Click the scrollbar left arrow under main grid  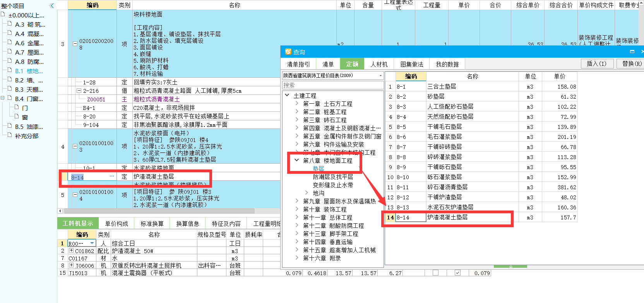coord(60,211)
